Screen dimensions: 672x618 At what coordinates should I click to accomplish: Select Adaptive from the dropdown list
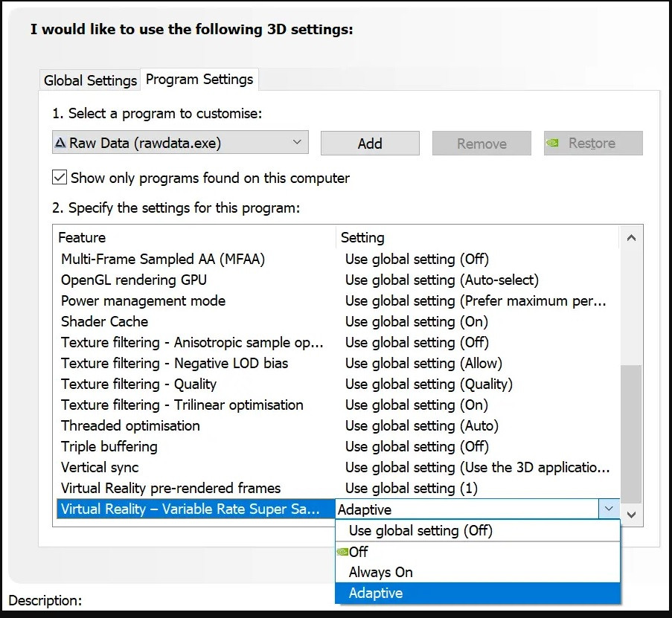(376, 593)
